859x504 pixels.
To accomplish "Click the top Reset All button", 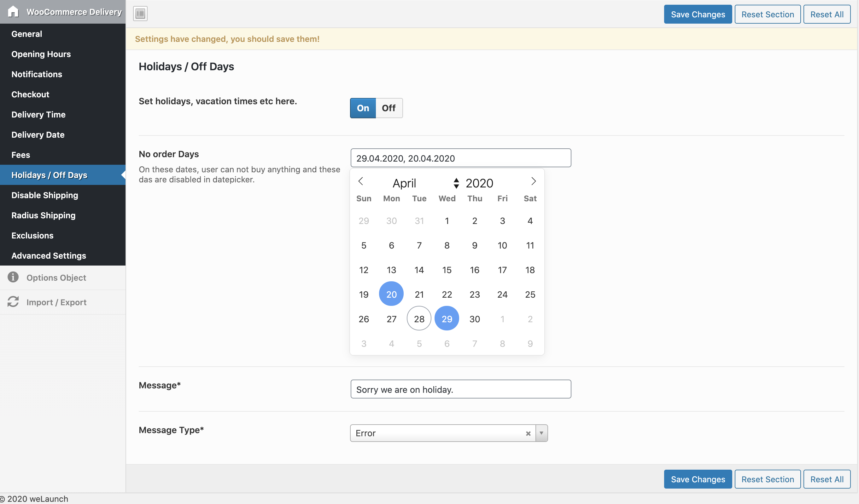I will point(827,14).
